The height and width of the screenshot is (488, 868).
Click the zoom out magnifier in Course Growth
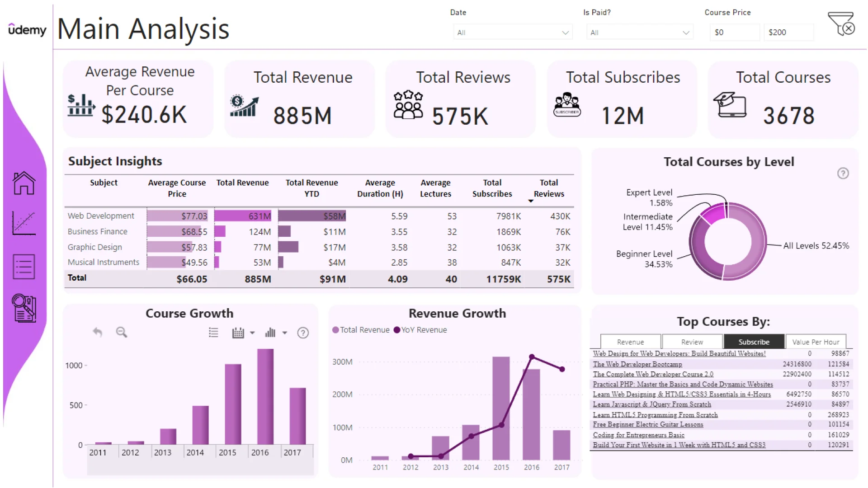122,333
